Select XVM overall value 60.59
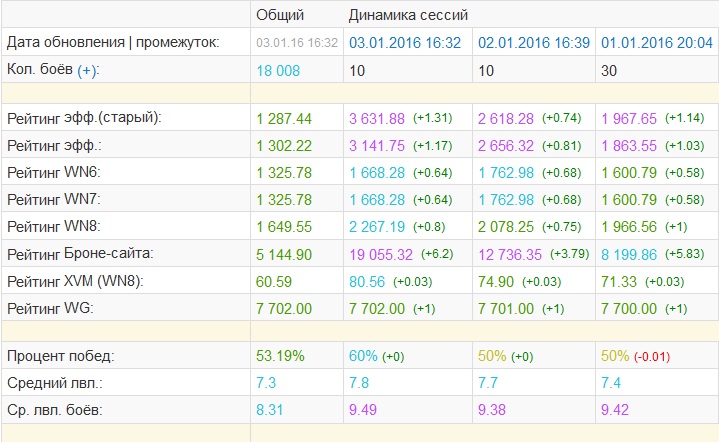This screenshot has height=442, width=719. pyautogui.click(x=274, y=282)
